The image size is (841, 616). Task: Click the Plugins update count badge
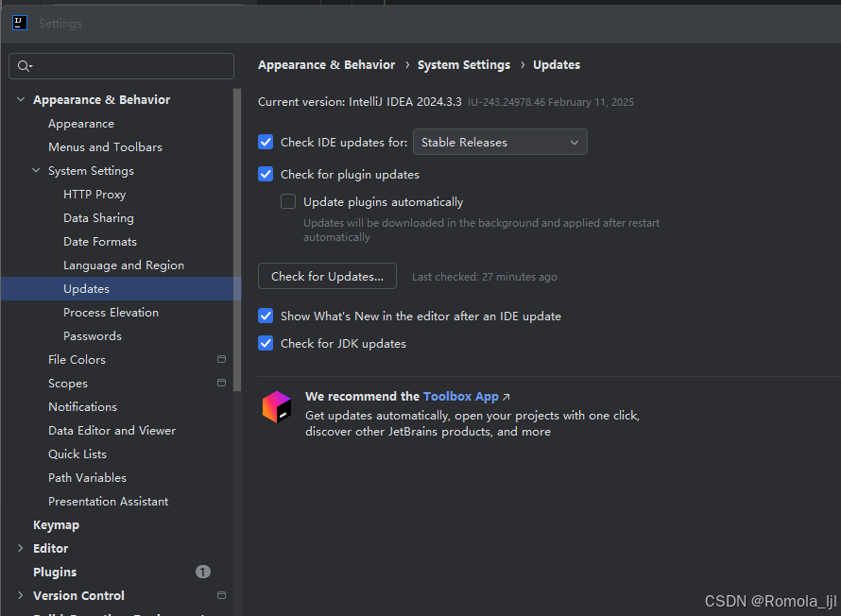tap(203, 572)
